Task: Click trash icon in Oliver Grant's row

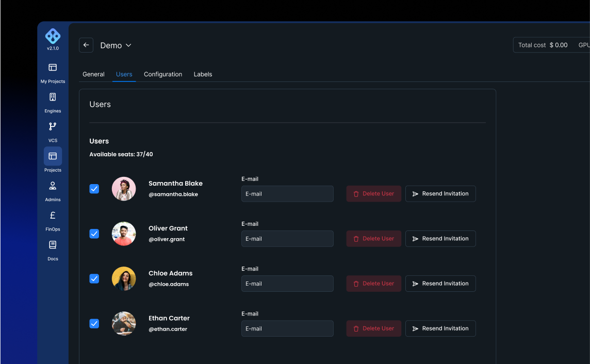Action: coord(356,239)
